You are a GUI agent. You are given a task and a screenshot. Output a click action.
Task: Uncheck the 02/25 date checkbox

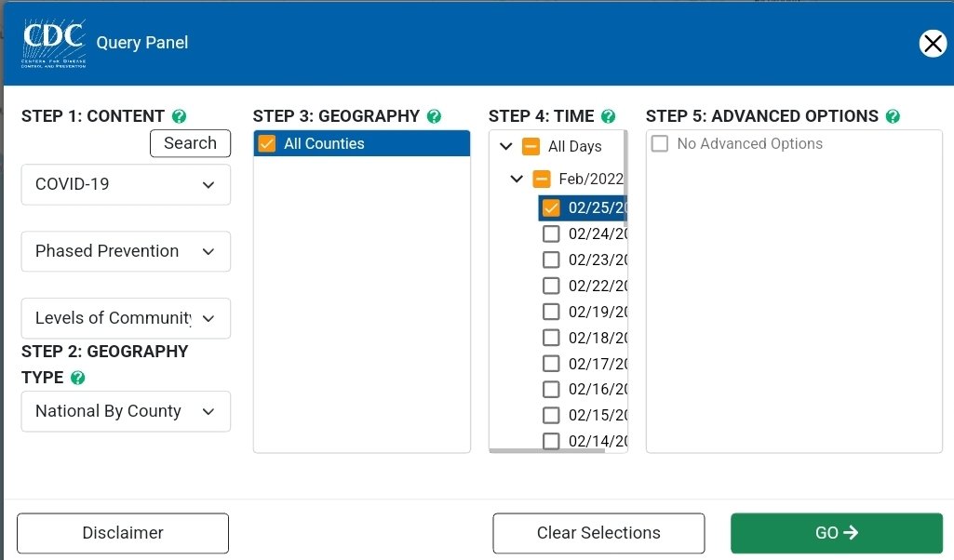[551, 208]
